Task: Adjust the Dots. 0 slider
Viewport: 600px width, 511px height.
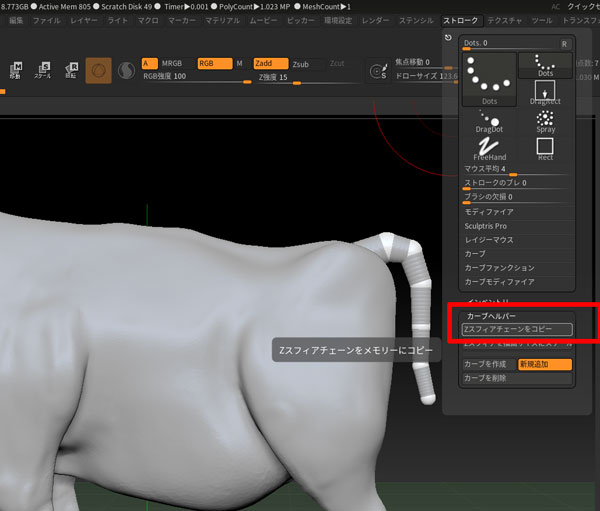Action: [x=510, y=44]
